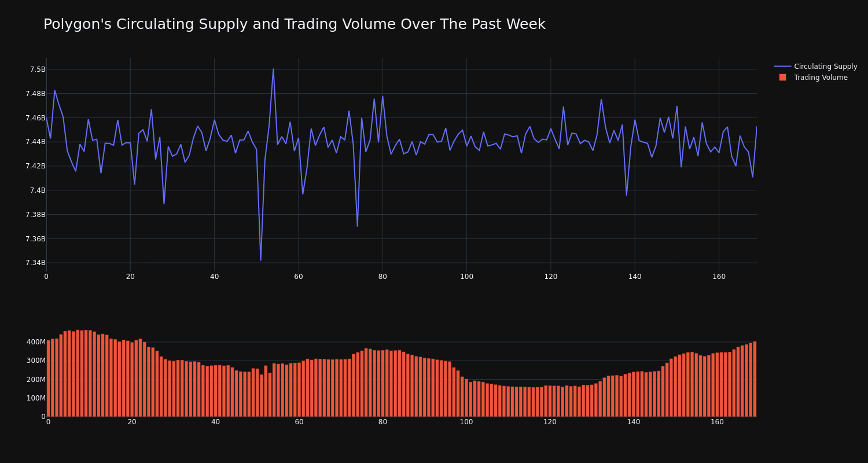Click the 7.48B y-axis label

pyautogui.click(x=35, y=94)
